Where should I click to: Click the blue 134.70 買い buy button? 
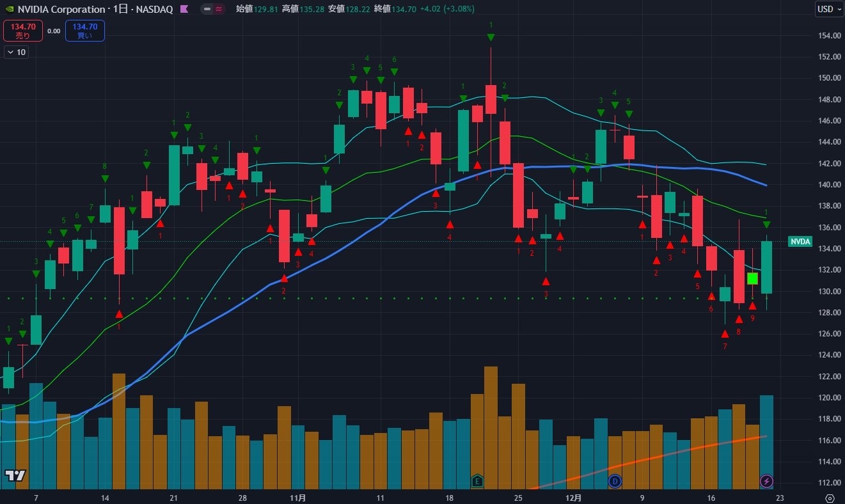click(85, 31)
